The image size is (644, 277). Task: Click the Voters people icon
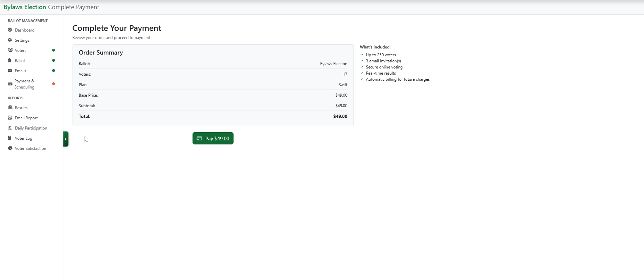(x=10, y=50)
